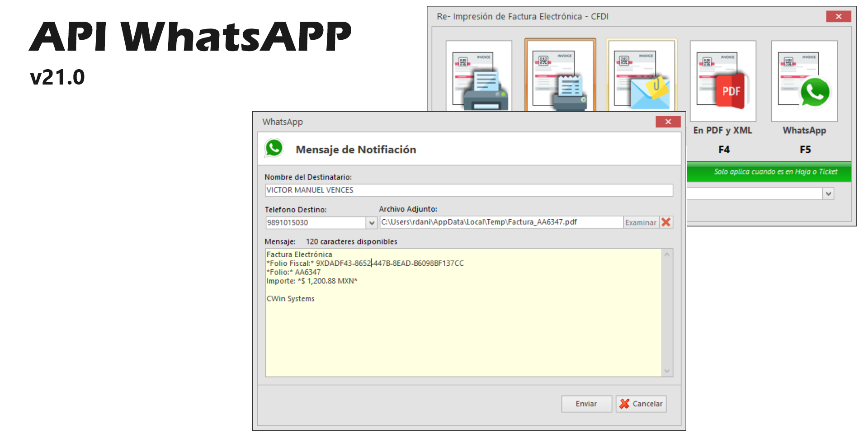Screen dimensions: 868x443
Task: Click Examinar to browse attachment
Action: click(641, 222)
